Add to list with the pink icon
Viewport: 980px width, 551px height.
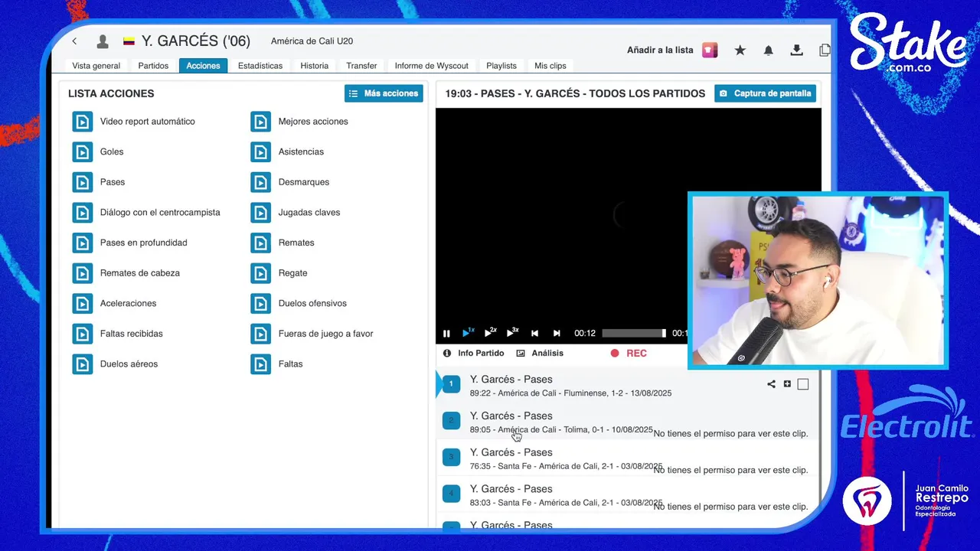pyautogui.click(x=710, y=51)
